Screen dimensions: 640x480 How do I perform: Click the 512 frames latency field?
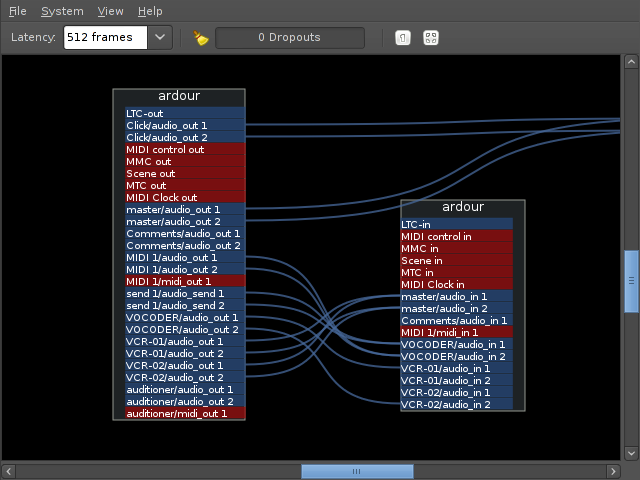(x=105, y=38)
